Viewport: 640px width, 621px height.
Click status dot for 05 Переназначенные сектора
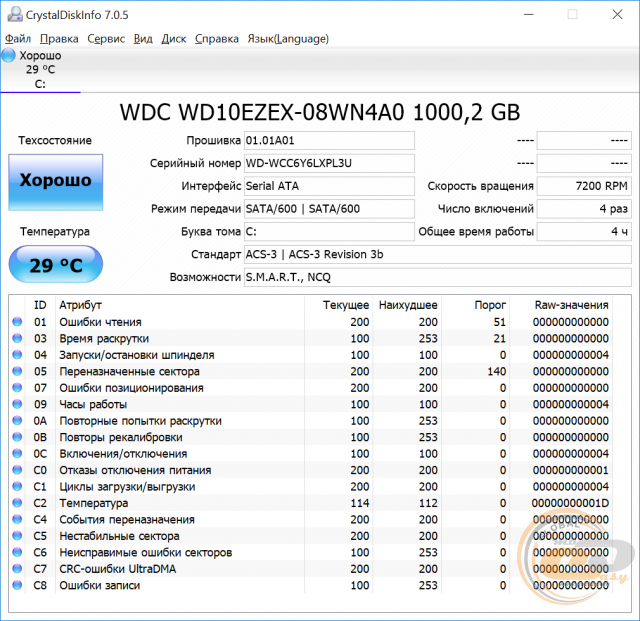click(17, 371)
